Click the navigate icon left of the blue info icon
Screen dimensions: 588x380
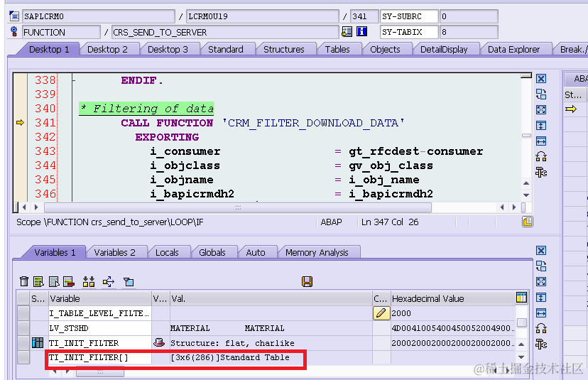[347, 31]
